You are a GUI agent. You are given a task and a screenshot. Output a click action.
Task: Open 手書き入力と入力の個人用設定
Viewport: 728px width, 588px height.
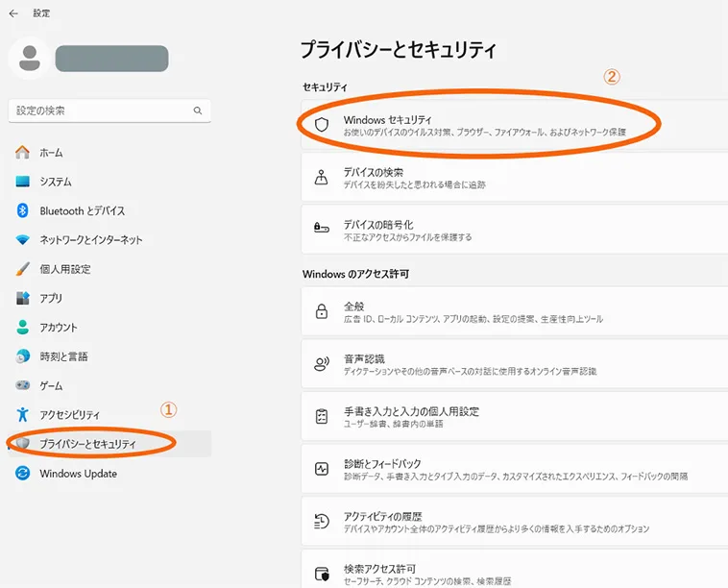coord(515,416)
